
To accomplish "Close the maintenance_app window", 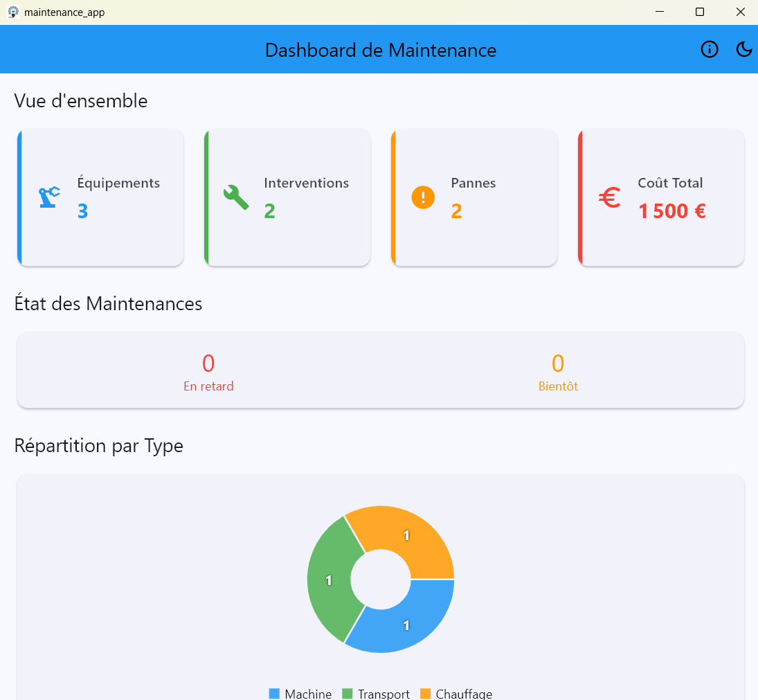I will pos(740,12).
